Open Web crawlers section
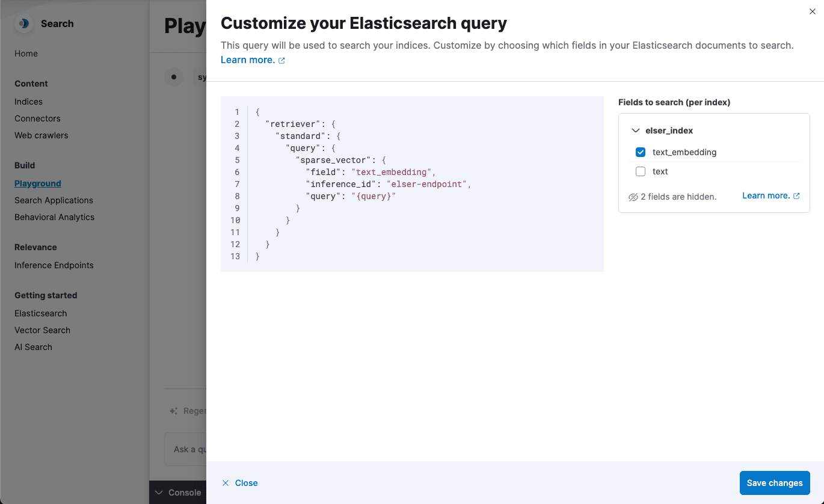Image resolution: width=824 pixels, height=504 pixels. click(41, 135)
